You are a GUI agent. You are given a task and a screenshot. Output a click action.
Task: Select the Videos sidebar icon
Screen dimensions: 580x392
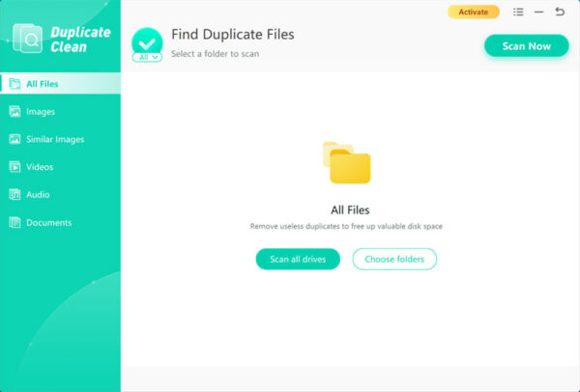[x=14, y=167]
